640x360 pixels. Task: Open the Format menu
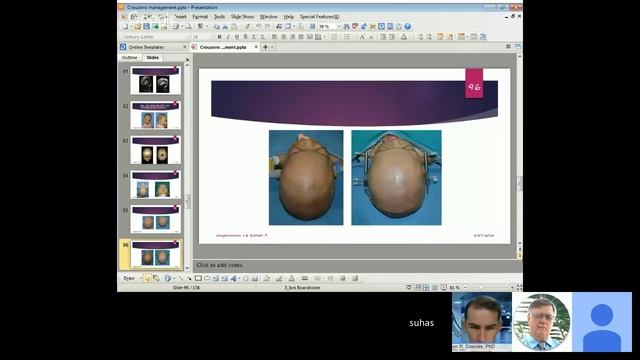tap(200, 17)
